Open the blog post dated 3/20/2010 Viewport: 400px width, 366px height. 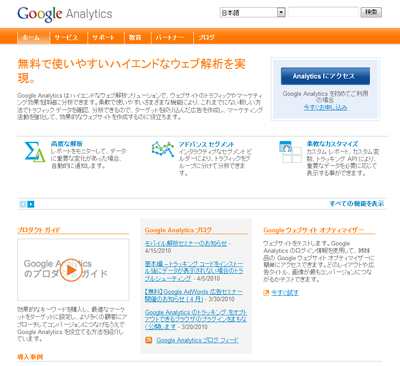point(196,320)
